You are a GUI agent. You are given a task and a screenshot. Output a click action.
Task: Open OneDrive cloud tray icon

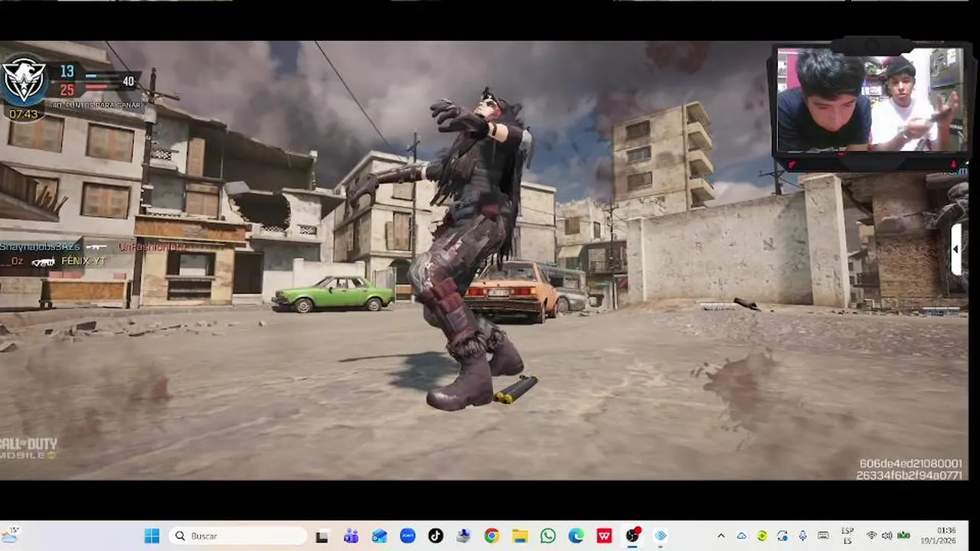tap(741, 536)
